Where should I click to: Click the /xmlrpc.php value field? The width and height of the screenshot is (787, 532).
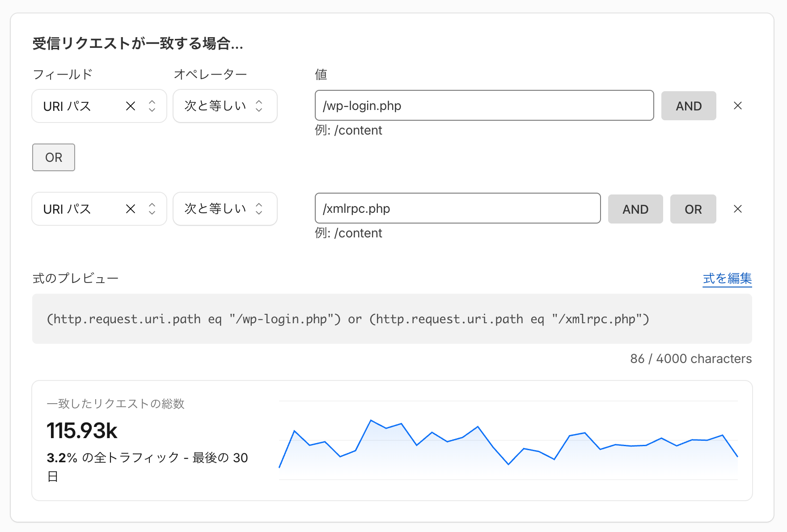[x=457, y=208]
